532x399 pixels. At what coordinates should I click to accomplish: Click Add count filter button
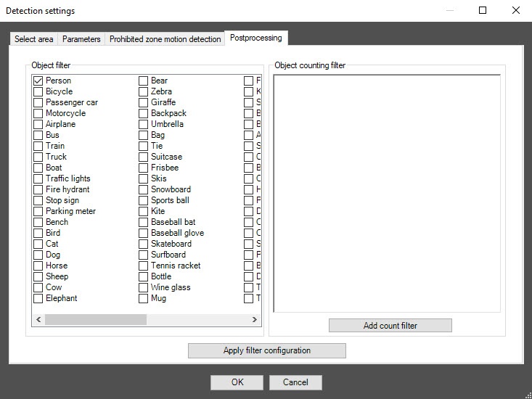[390, 326]
